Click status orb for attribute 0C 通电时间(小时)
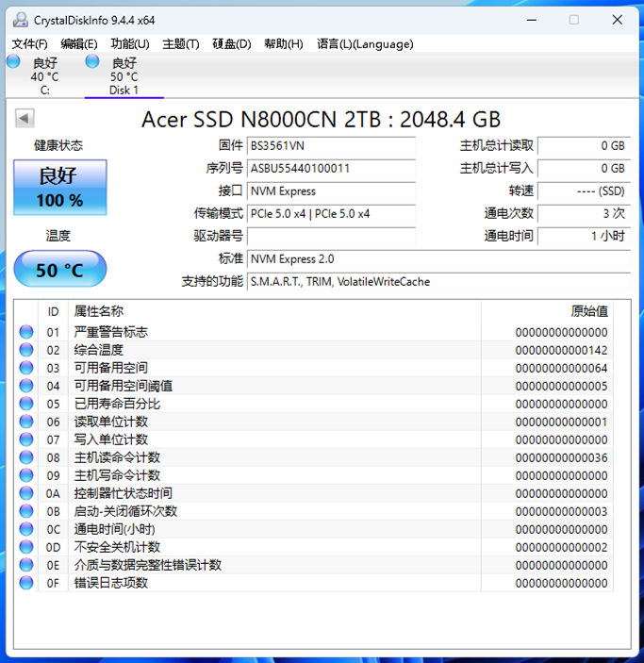This screenshot has height=663, width=644. tap(26, 529)
